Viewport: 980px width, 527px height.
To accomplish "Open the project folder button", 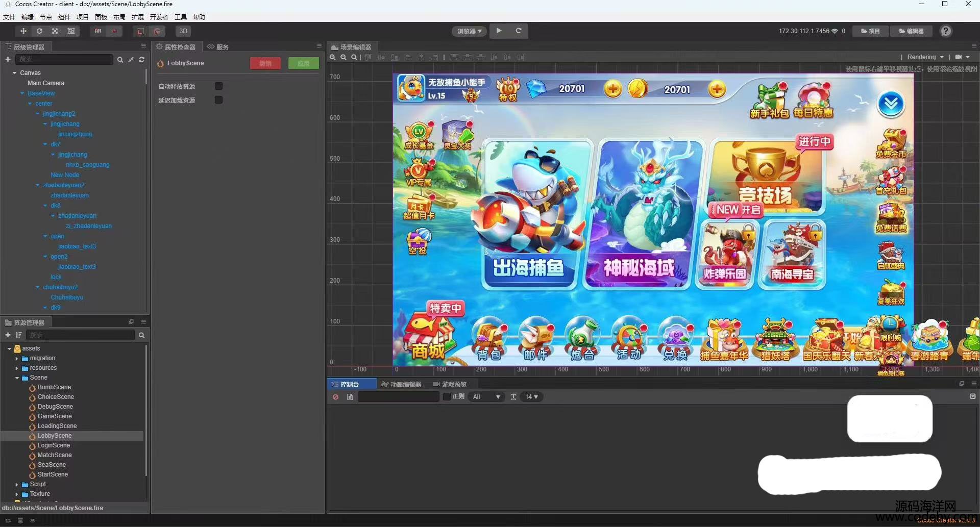I will tap(870, 31).
